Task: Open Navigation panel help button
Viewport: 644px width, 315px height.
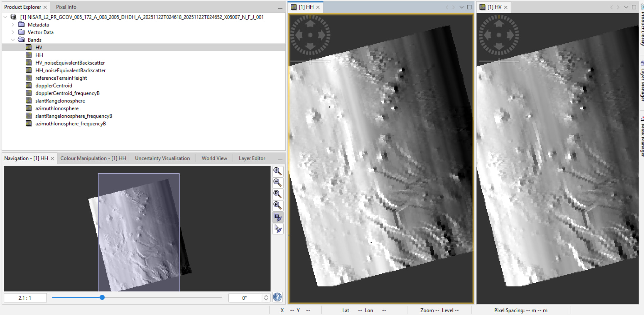Action: [277, 297]
